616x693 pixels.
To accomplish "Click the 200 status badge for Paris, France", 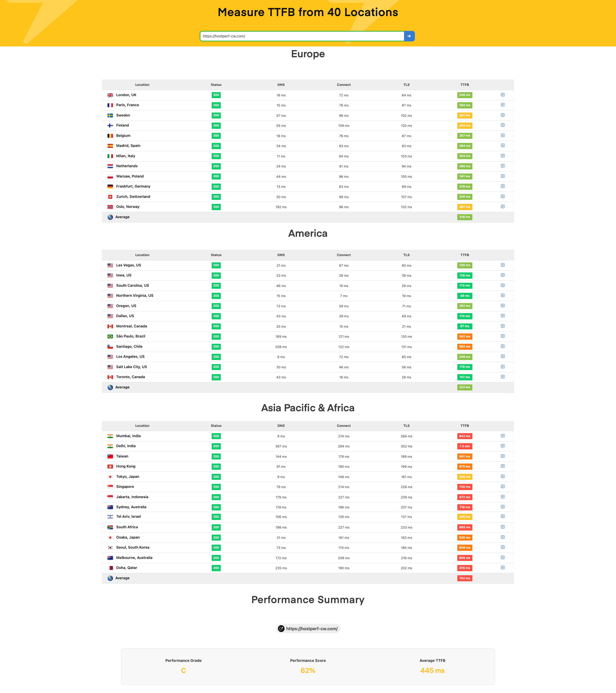I will (216, 105).
